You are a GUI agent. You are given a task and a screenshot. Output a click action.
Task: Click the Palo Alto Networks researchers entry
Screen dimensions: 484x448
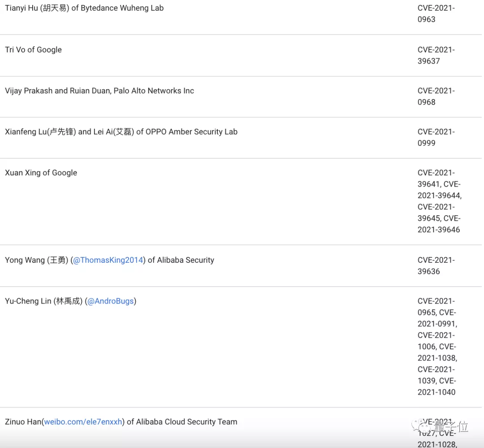click(99, 91)
